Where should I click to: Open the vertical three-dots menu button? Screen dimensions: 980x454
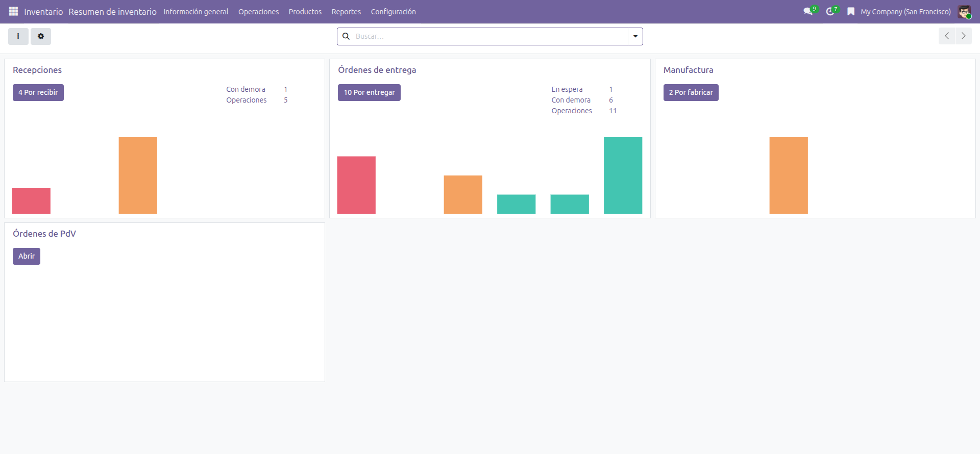pyautogui.click(x=18, y=36)
